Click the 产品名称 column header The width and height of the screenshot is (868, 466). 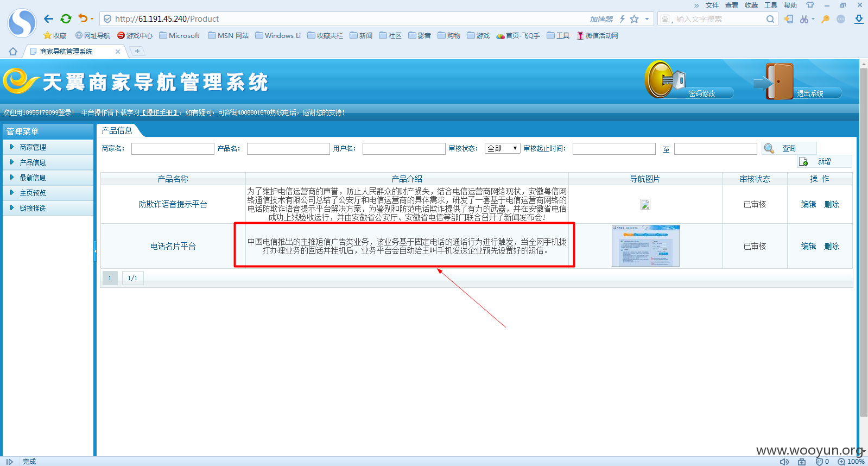173,179
